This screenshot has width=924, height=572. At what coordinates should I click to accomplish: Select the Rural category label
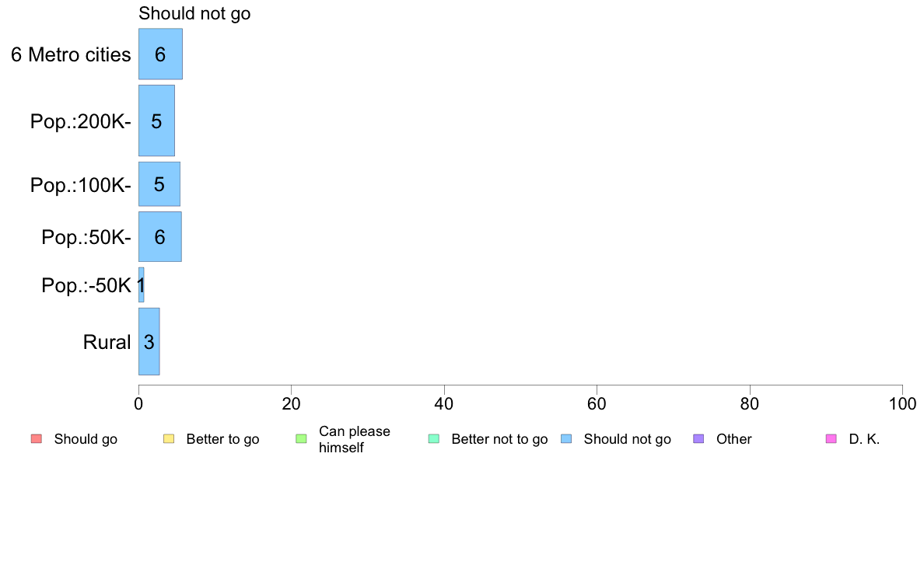point(107,342)
